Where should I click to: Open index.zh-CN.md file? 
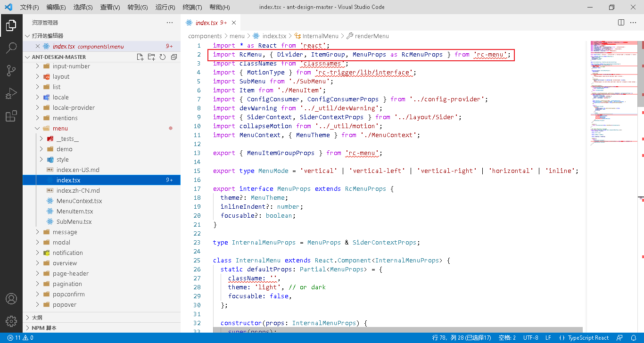78,190
